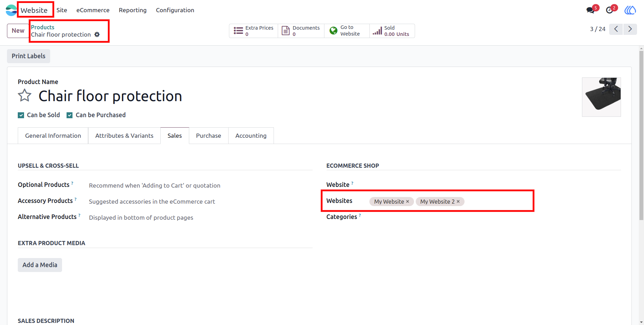Go to next record arrow
Viewport: 644px width, 325px height.
630,29
